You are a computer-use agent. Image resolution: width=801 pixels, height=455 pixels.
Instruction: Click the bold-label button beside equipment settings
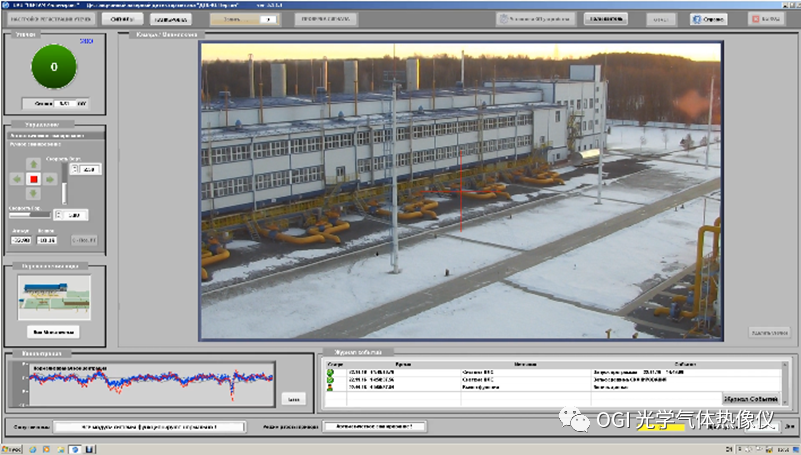tap(606, 19)
